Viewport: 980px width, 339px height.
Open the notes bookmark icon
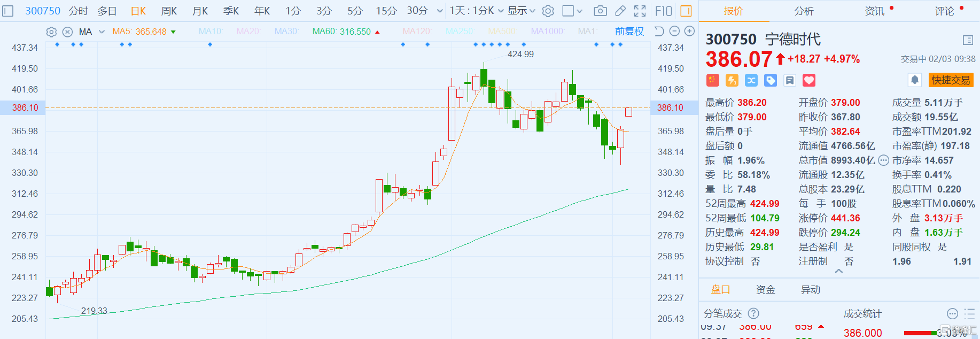(790, 80)
